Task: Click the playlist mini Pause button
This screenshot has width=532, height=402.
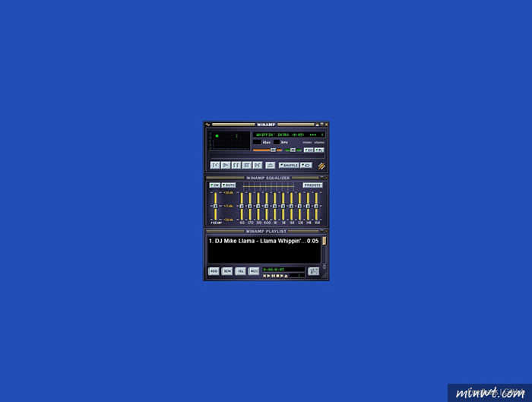Action: [x=273, y=276]
